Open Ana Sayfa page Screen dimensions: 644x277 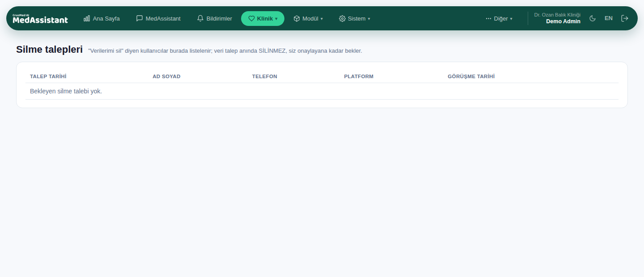pos(102,18)
